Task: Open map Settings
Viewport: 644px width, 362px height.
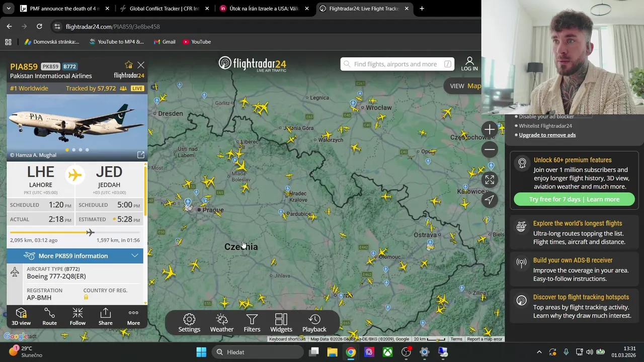Action: pos(189,323)
